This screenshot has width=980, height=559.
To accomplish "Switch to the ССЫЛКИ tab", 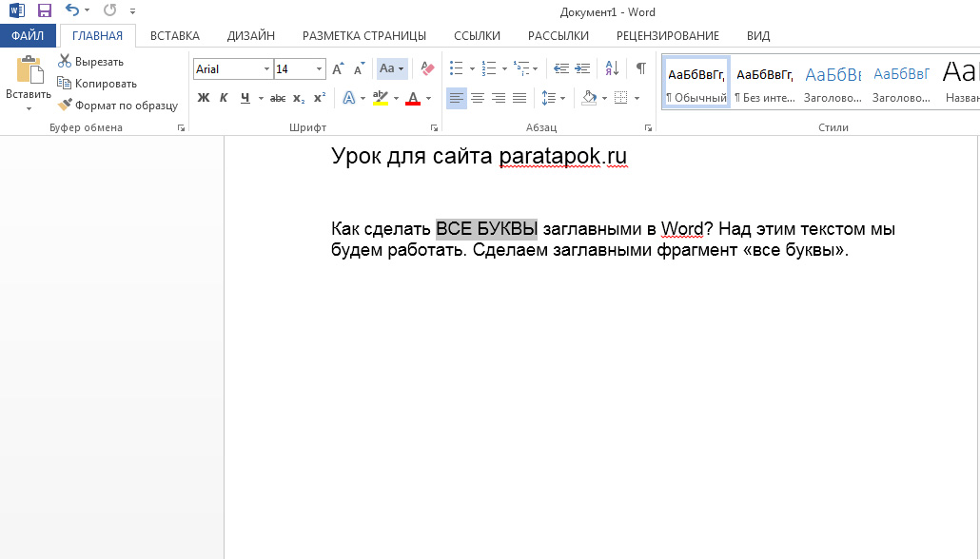I will pos(477,35).
